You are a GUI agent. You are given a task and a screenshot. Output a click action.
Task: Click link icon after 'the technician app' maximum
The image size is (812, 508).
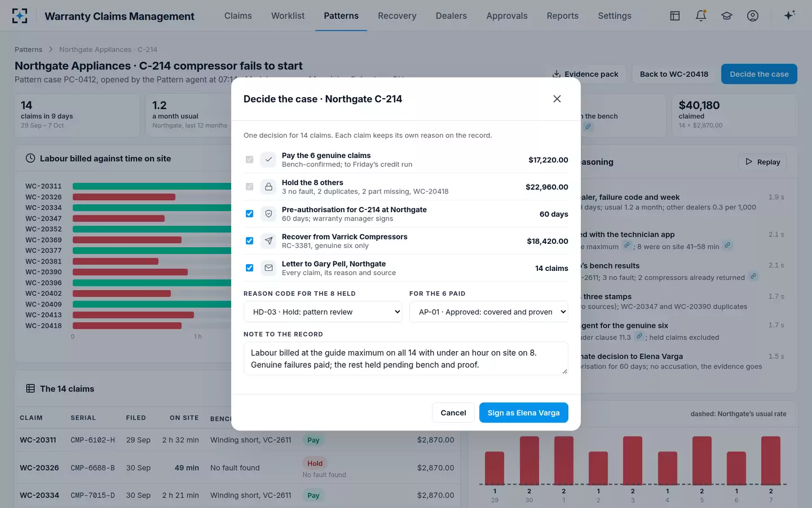point(626,245)
